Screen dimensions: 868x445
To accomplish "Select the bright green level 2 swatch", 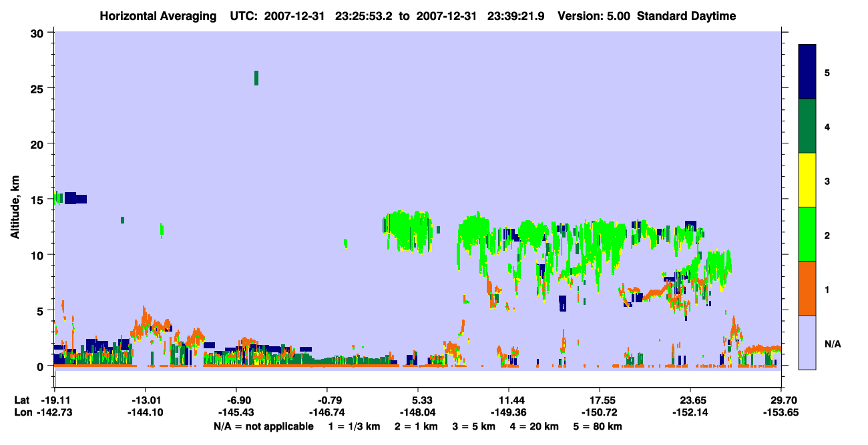I will tap(807, 234).
